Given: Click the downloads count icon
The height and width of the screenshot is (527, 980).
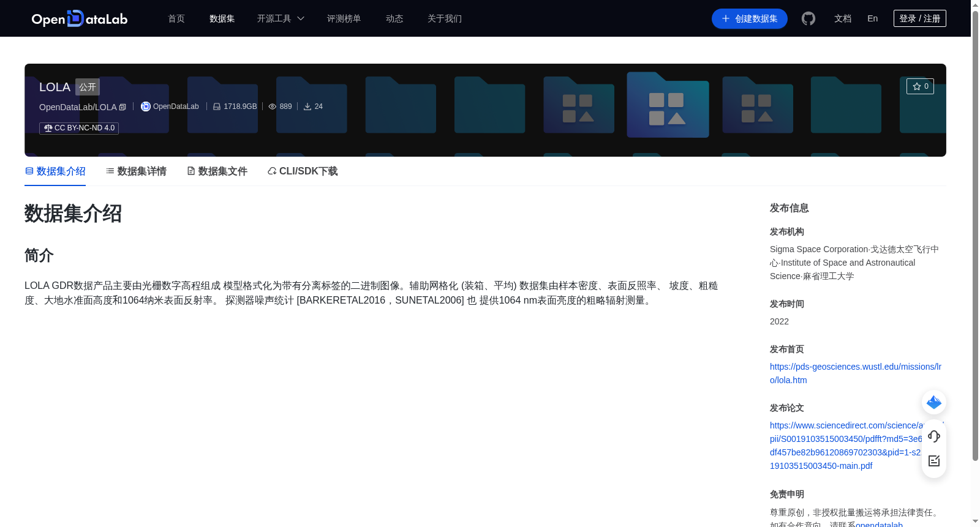Looking at the screenshot, I should tap(307, 107).
